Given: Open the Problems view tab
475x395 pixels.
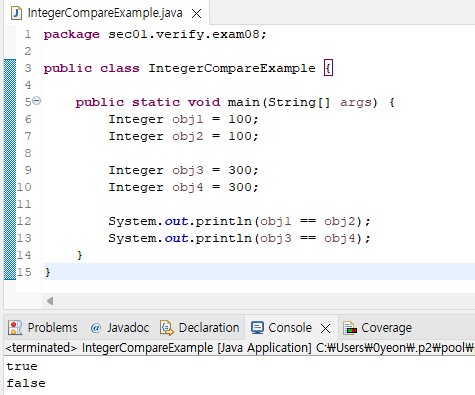Looking at the screenshot, I should [43, 328].
